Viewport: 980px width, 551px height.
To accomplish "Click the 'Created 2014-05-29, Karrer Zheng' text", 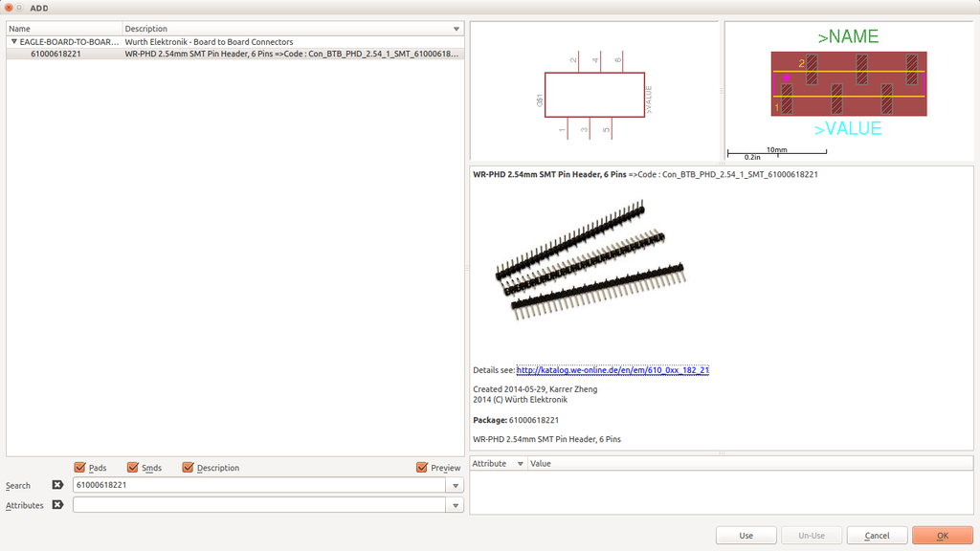I will 535,389.
